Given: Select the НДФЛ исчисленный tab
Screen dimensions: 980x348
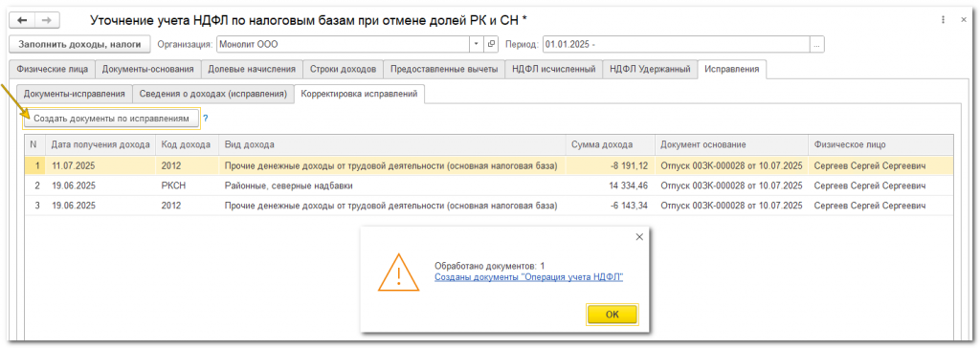Looking at the screenshot, I should point(554,70).
